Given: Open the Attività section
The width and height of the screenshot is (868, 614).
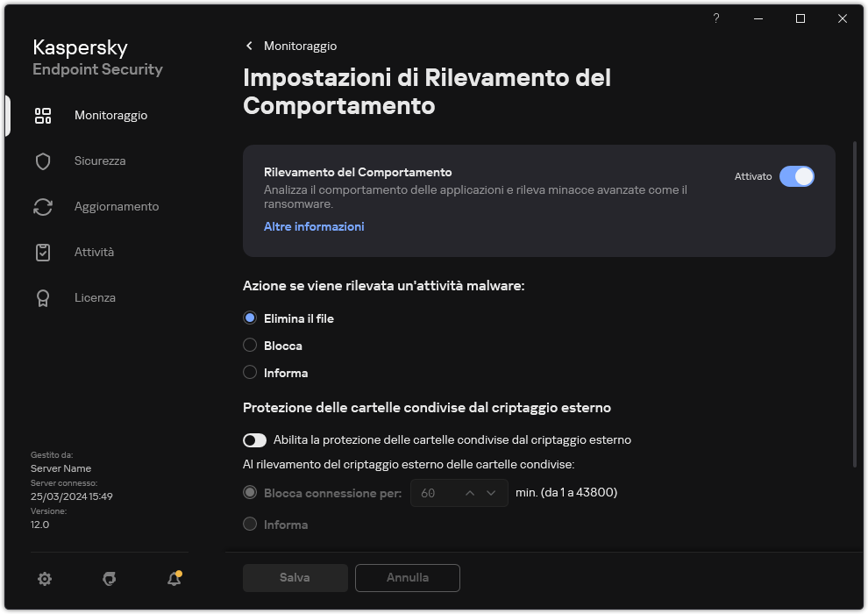Looking at the screenshot, I should coord(93,252).
